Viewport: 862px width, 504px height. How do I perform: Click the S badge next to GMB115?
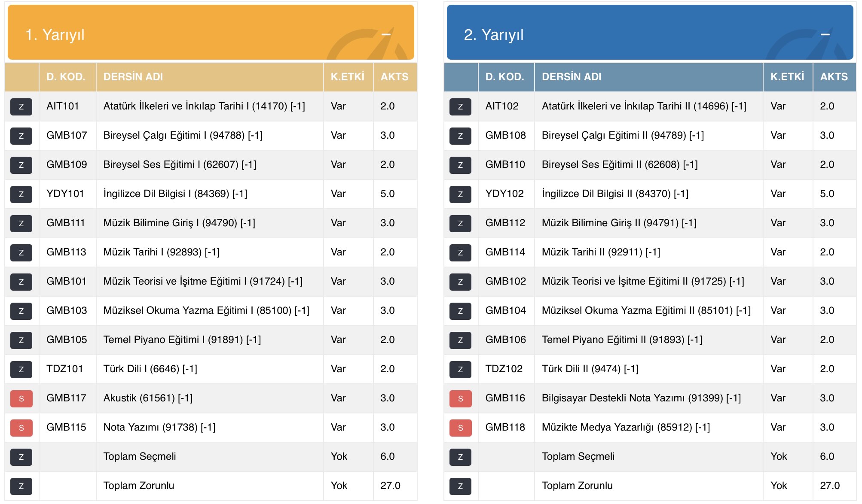pos(21,428)
